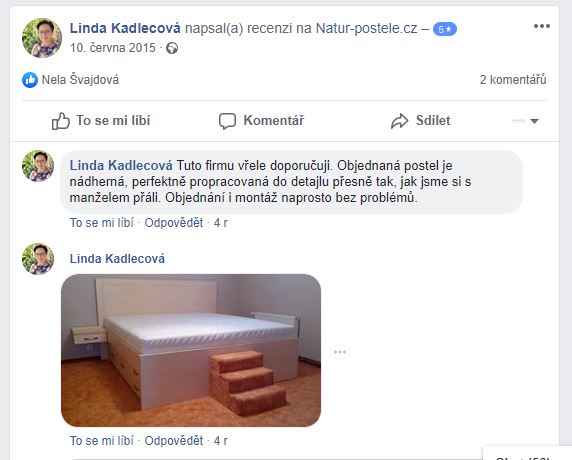Click avatar next to photo comment
Image resolution: width=572 pixels, height=460 pixels.
tap(38, 259)
